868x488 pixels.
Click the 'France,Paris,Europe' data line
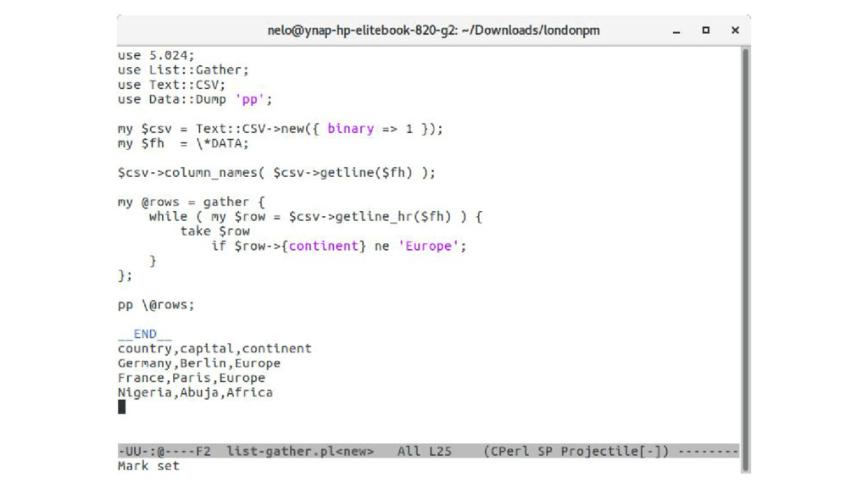[x=191, y=378]
